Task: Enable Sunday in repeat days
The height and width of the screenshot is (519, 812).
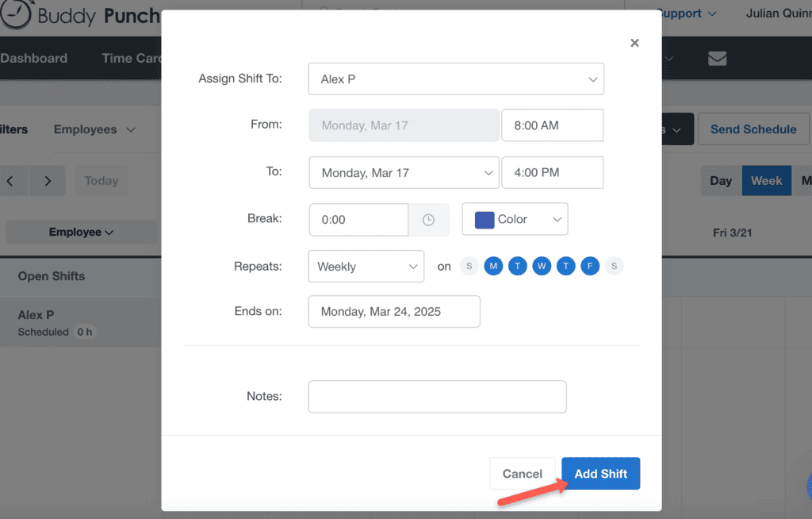Action: click(469, 267)
